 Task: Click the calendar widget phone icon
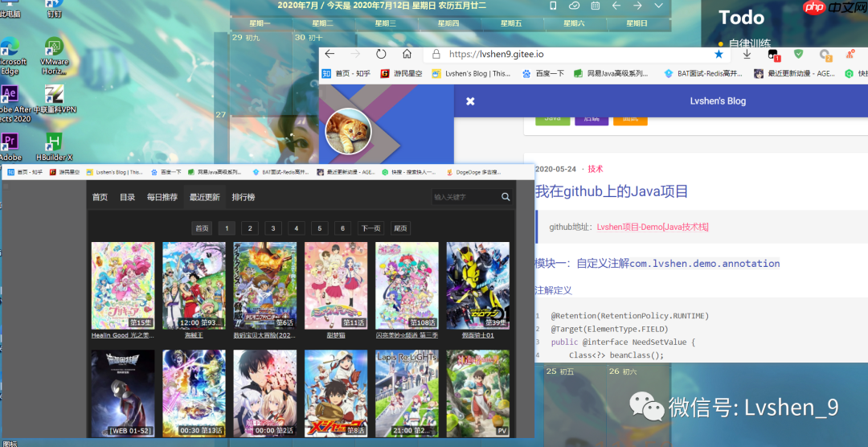[x=552, y=6]
